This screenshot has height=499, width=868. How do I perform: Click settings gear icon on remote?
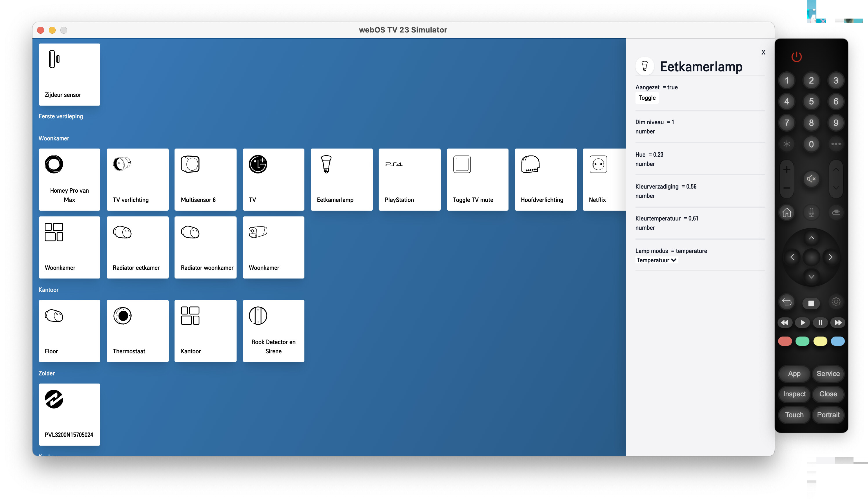[836, 302]
